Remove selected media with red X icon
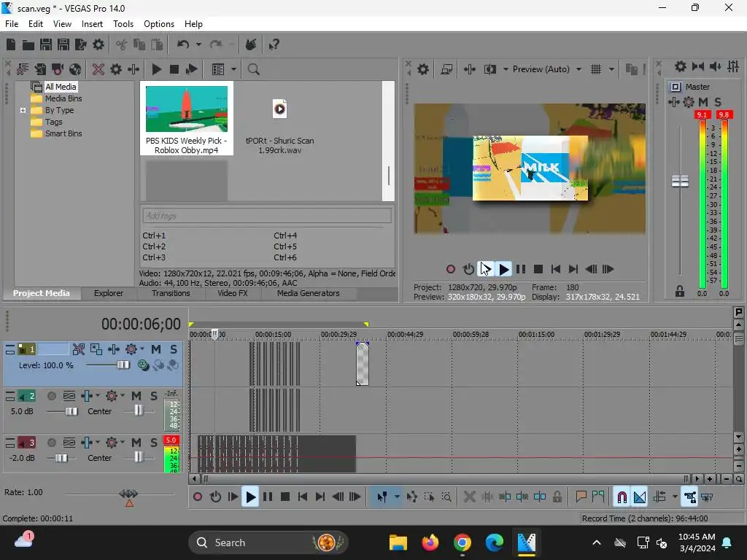Viewport: 747px width, 560px height. pos(98,69)
